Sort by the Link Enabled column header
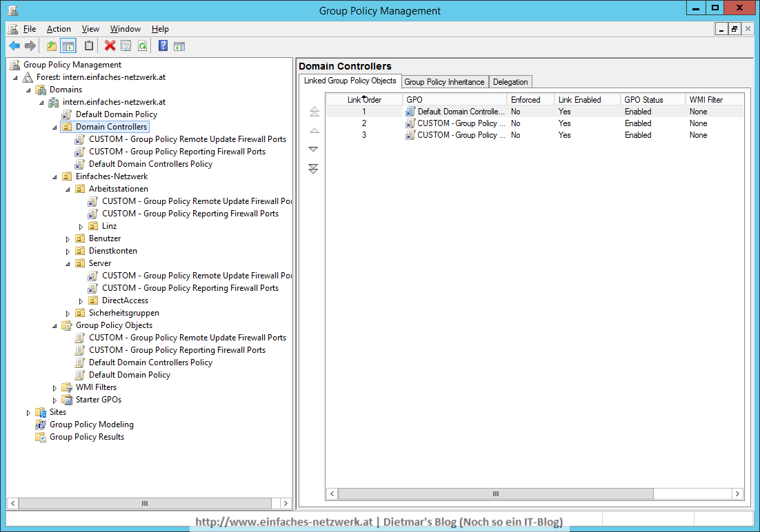 click(x=588, y=100)
